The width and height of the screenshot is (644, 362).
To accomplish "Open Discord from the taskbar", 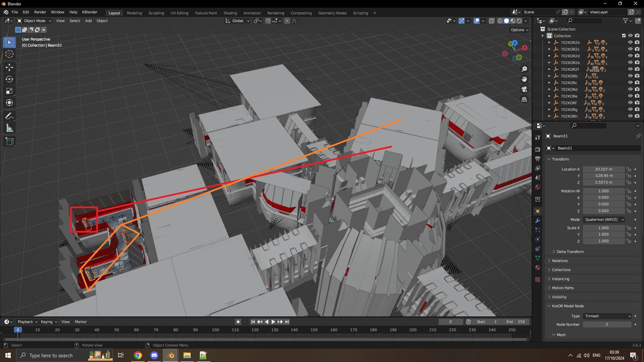I will pos(154,355).
